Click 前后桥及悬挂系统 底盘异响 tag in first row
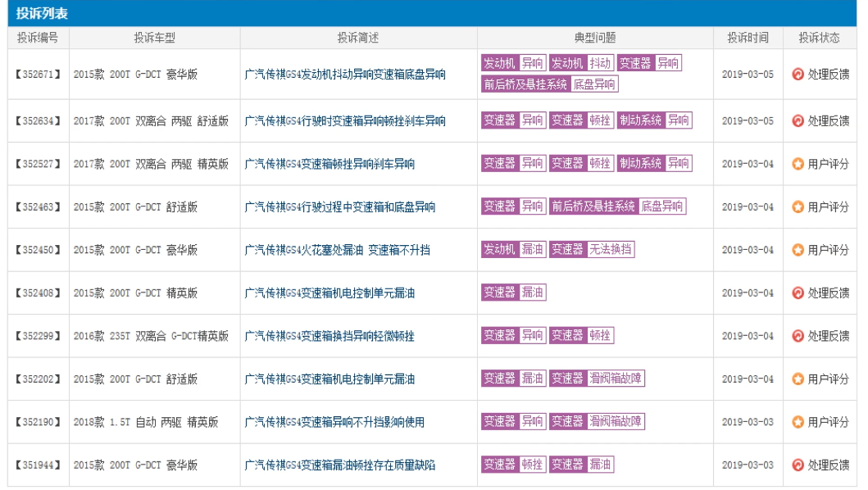The image size is (868, 490). pos(550,84)
